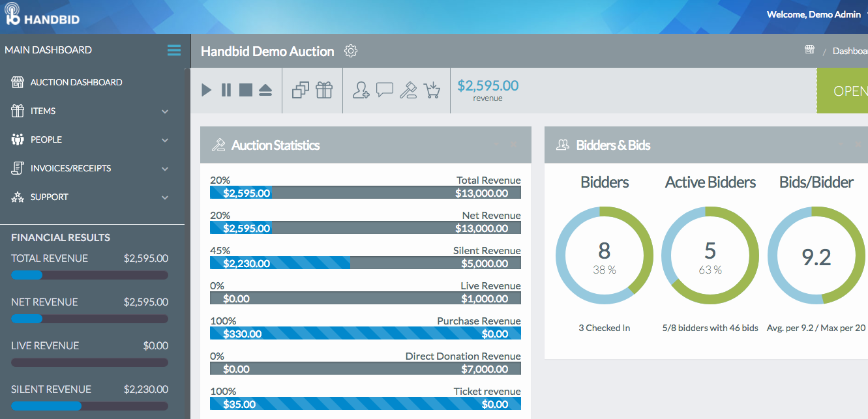This screenshot has width=868, height=419.
Task: Click the duplicate squares toolbar icon
Action: [x=301, y=90]
